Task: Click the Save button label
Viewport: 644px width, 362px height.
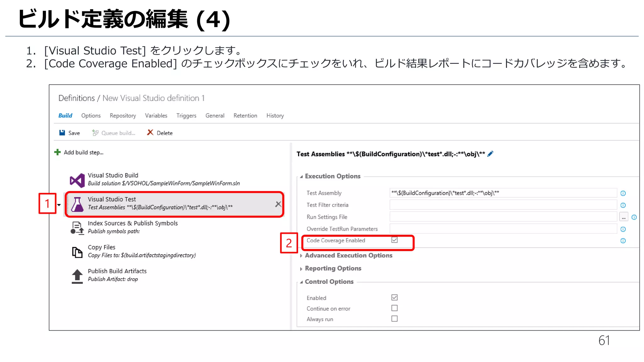Action: tap(74, 133)
